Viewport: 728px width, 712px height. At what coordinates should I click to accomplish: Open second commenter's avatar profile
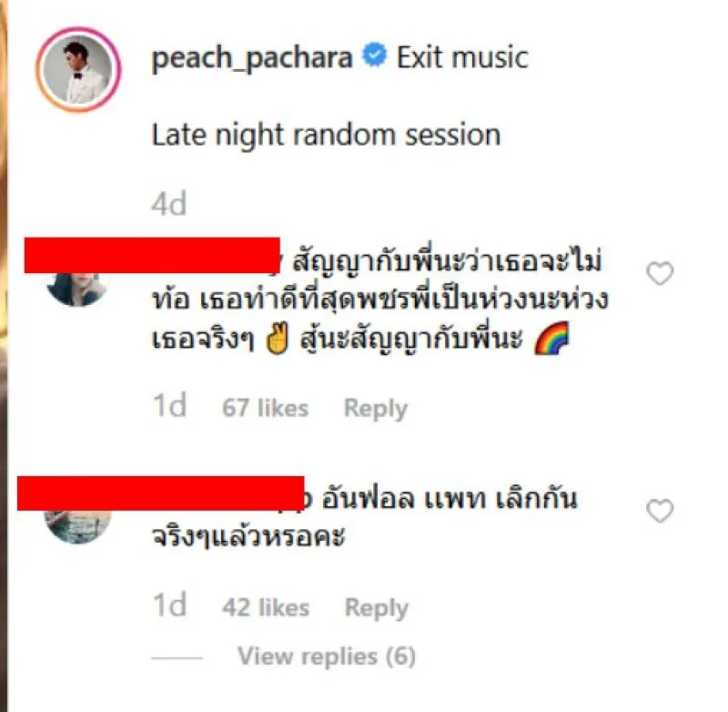[77, 527]
